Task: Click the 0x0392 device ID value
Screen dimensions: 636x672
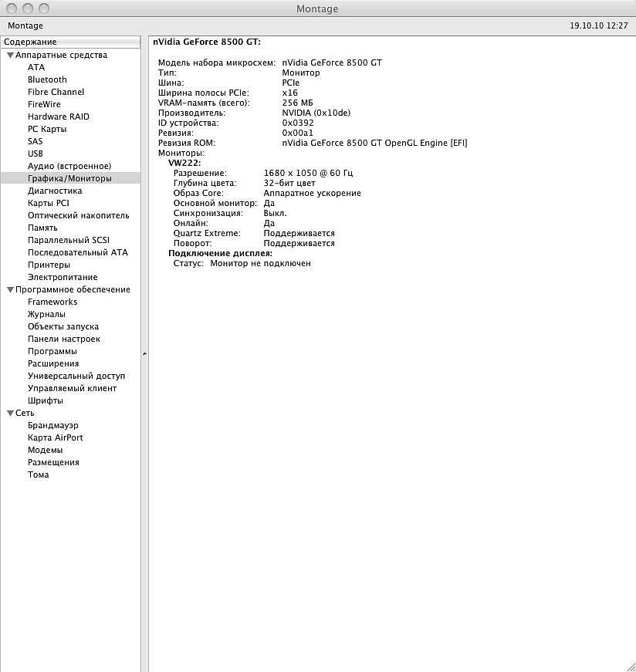Action: [298, 123]
